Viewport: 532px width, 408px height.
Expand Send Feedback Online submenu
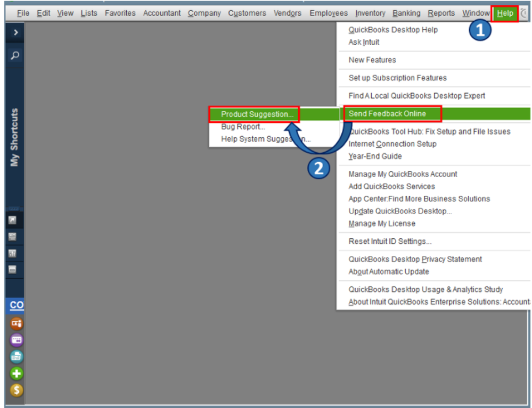[435, 114]
